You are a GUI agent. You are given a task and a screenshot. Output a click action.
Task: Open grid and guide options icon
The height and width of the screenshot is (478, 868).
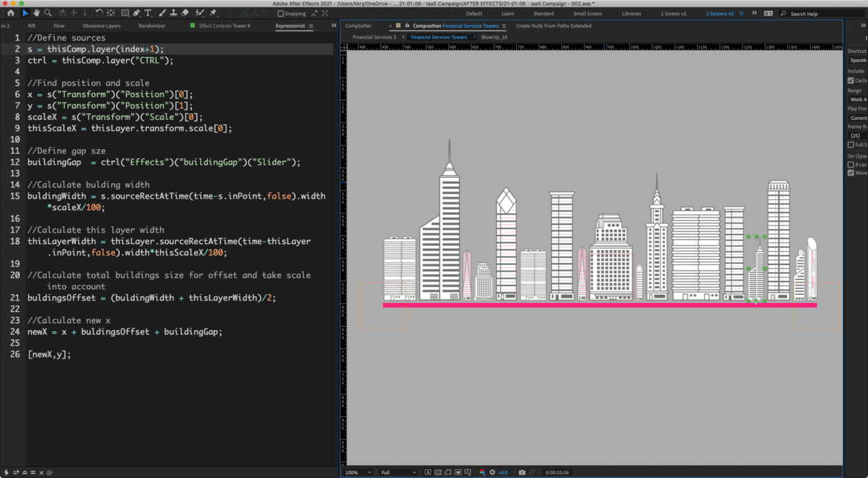tap(468, 473)
